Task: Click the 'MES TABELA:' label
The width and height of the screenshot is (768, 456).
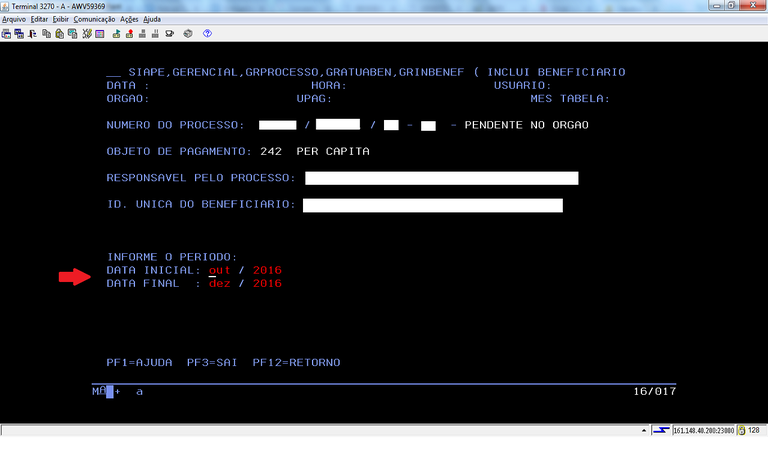Action: pos(570,98)
